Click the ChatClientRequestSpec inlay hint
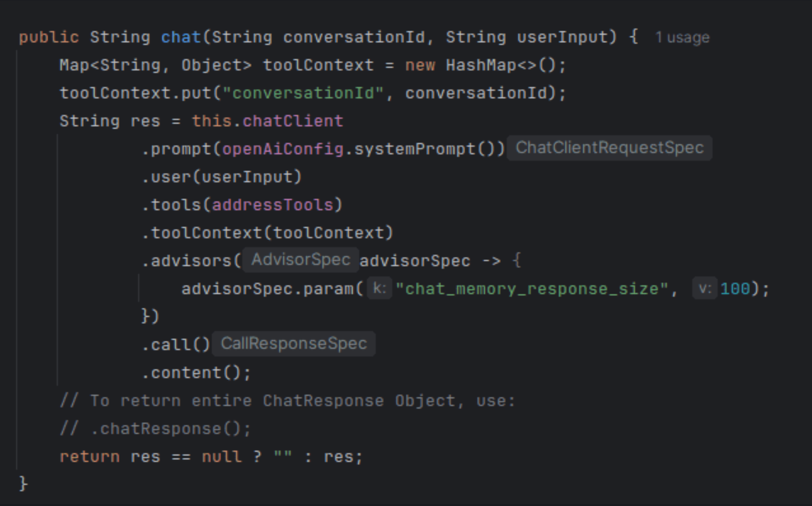Viewport: 812px width, 506px height. point(609,148)
